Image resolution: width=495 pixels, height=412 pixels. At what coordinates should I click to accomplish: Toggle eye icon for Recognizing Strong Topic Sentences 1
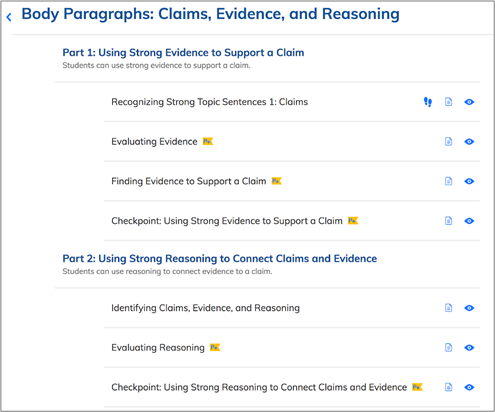pos(469,102)
